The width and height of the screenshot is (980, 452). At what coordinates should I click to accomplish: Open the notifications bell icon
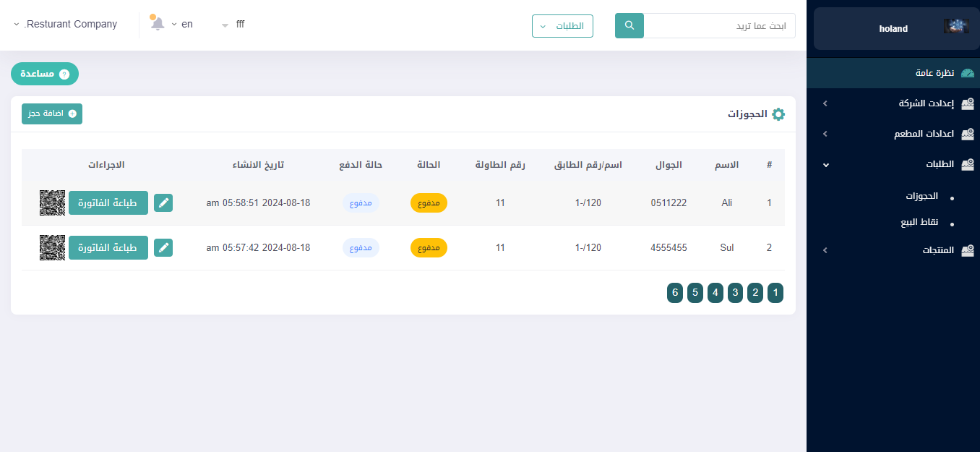[x=158, y=24]
